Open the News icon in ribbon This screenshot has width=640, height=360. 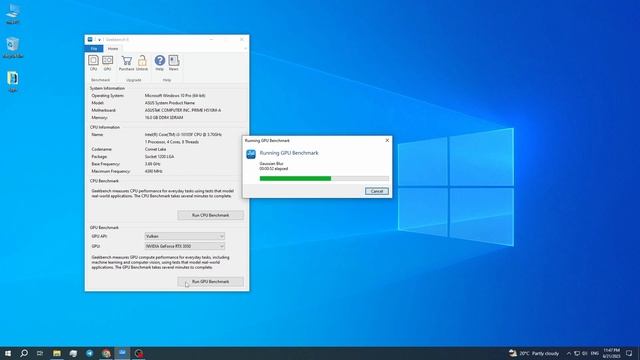pos(174,63)
